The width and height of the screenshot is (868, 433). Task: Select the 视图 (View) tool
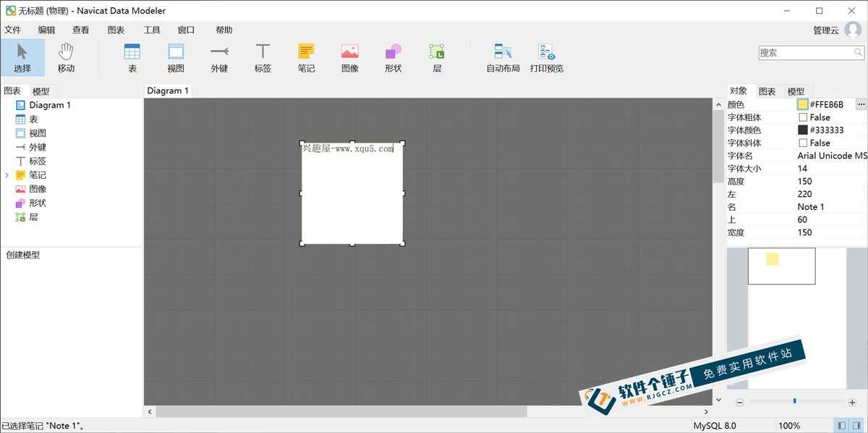176,57
